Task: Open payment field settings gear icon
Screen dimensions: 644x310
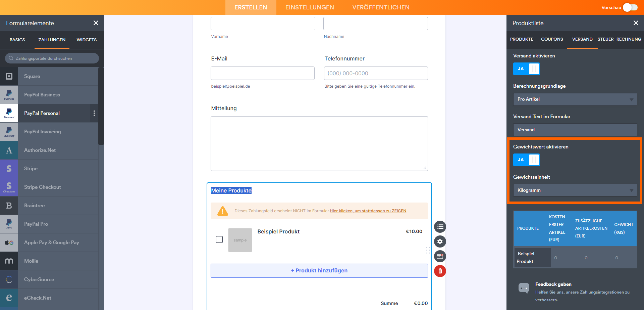Action: [440, 241]
